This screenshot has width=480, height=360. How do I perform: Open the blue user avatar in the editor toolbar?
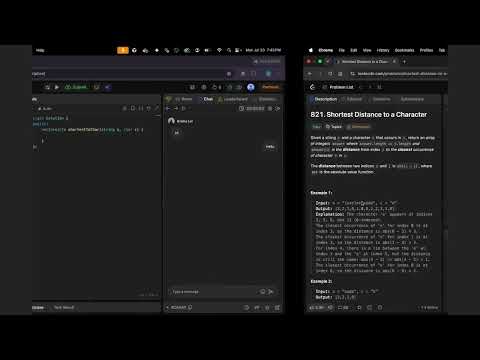251,87
